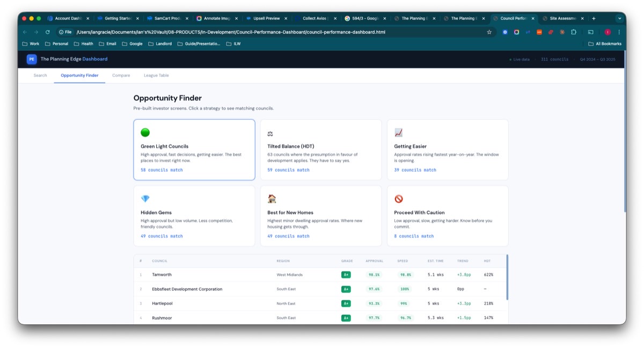This screenshot has width=644, height=348.
Task: Bookmark this page with the star icon
Action: point(489,32)
